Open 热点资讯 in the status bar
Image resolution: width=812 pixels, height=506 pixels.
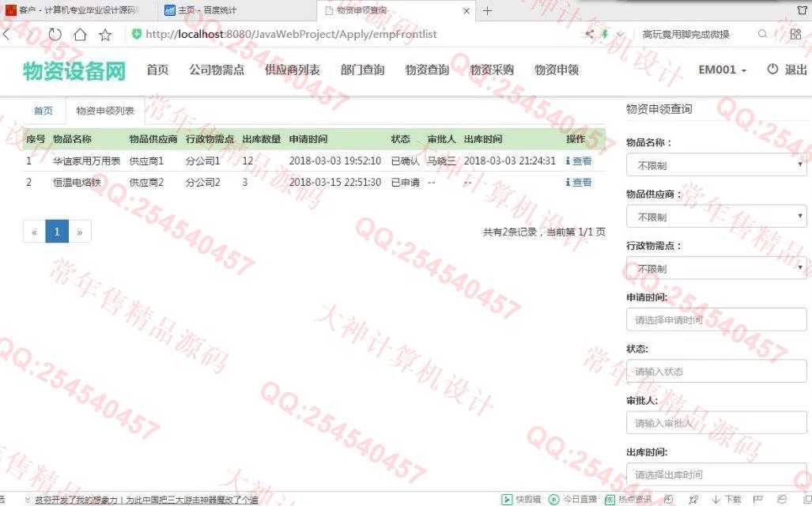point(628,499)
